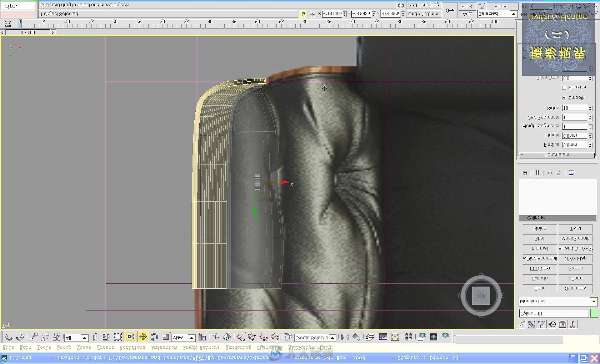Screen dimensions: 600x364
Task: Click the Set Keys key icon
Action: pos(450,10)
